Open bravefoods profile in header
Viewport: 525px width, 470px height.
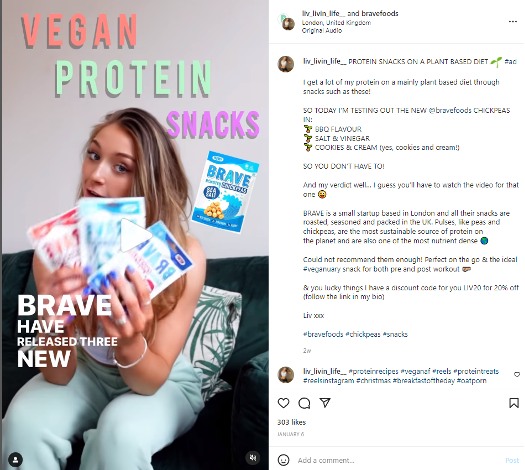(380, 13)
